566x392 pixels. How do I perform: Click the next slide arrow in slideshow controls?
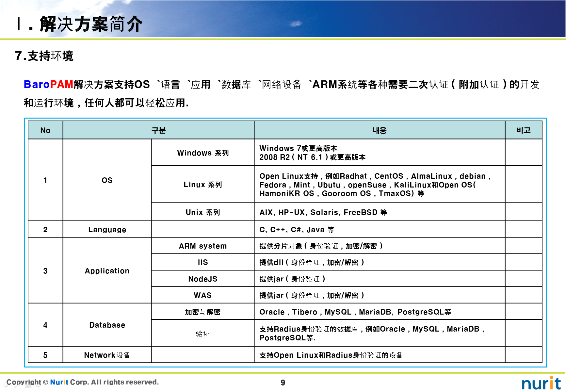(x=39, y=386)
